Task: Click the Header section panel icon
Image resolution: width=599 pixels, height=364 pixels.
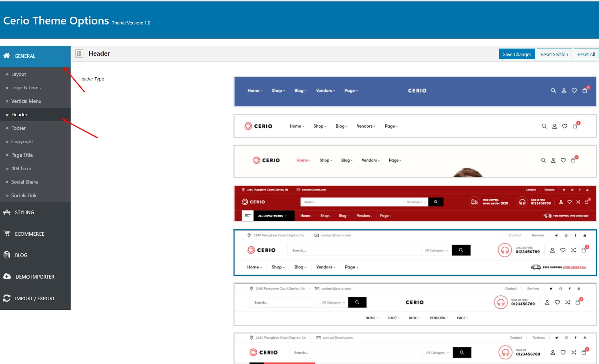Action: [79, 54]
